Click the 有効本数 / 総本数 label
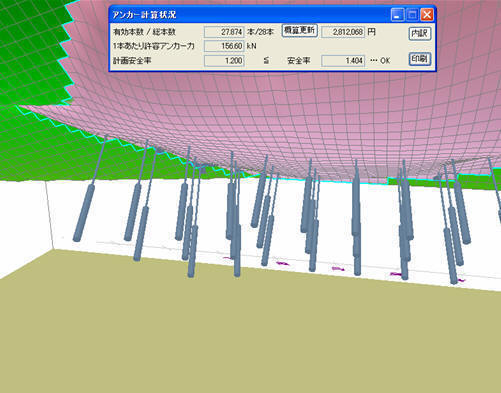The image size is (501, 393). [144, 32]
